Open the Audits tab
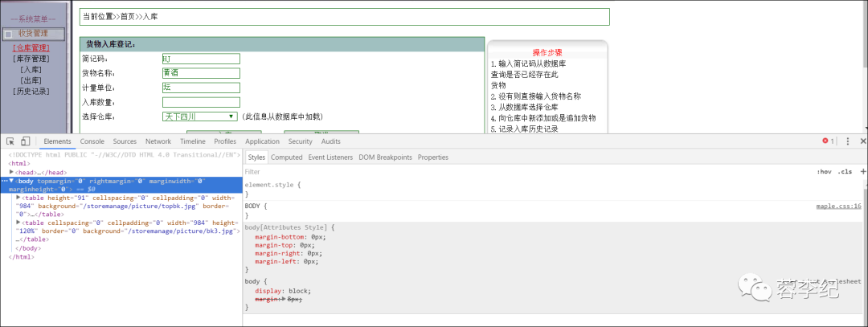This screenshot has width=868, height=327. (x=331, y=141)
